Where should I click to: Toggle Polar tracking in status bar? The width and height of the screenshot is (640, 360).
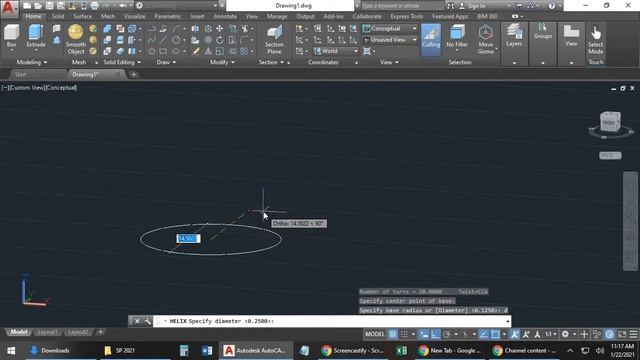click(447, 334)
